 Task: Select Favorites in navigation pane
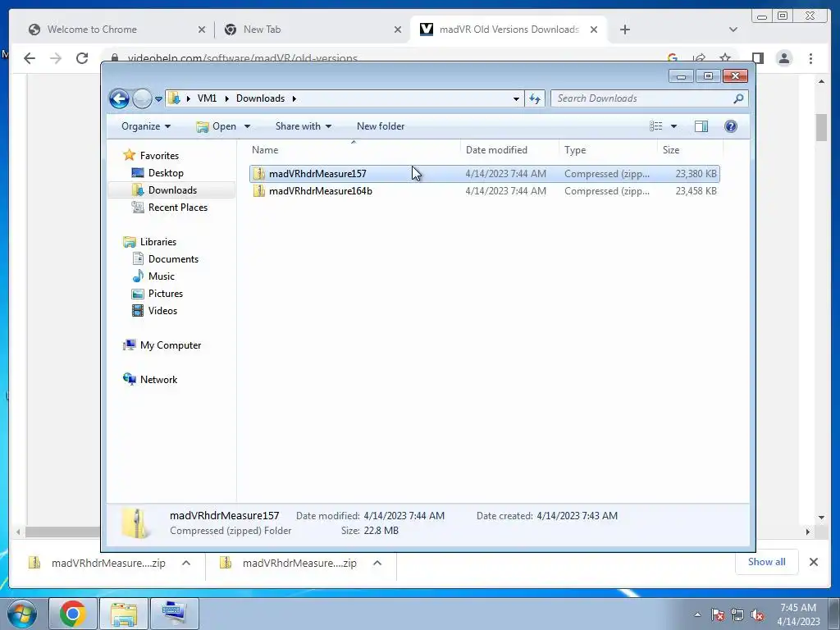(x=159, y=155)
